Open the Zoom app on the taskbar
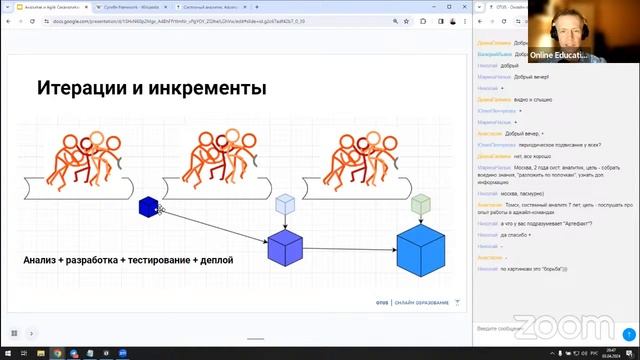The width and height of the screenshot is (640, 360). (122, 353)
